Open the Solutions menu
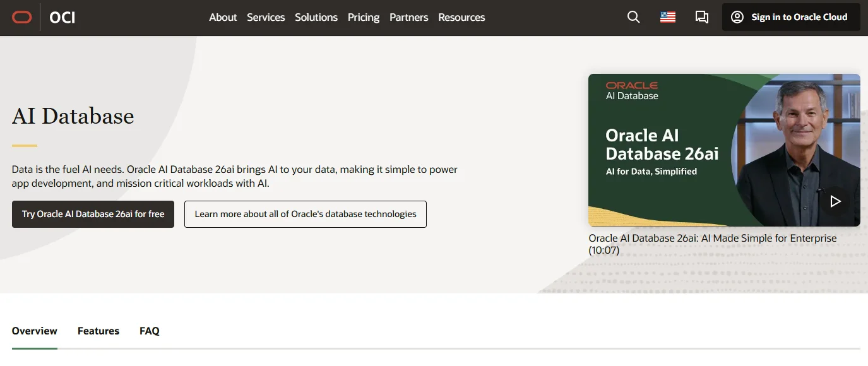Screen dimensions: 868x366 point(316,17)
